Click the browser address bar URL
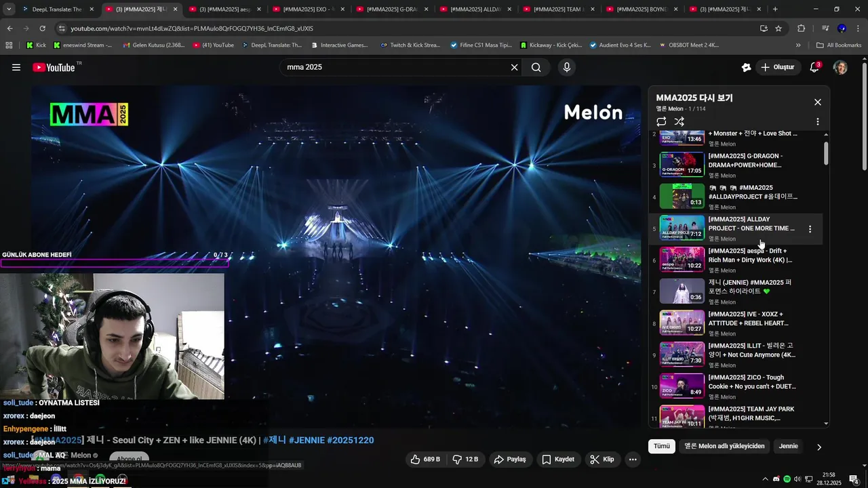 pyautogui.click(x=192, y=28)
